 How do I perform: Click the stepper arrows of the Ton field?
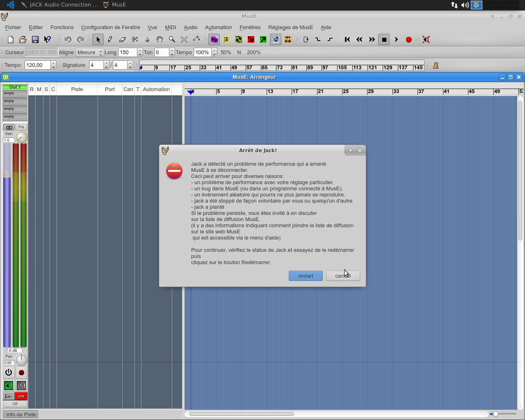(x=172, y=52)
